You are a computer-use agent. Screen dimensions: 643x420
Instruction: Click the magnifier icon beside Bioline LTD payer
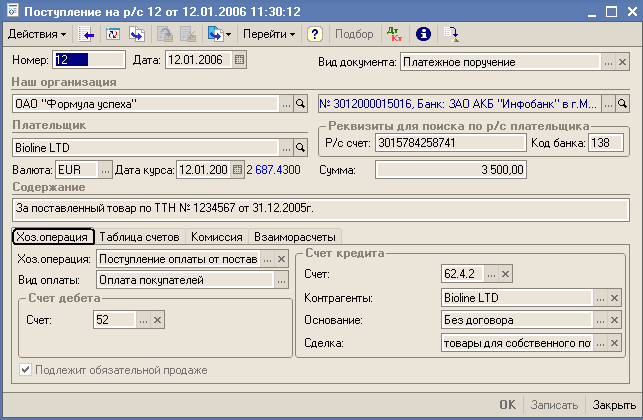pyautogui.click(x=299, y=146)
